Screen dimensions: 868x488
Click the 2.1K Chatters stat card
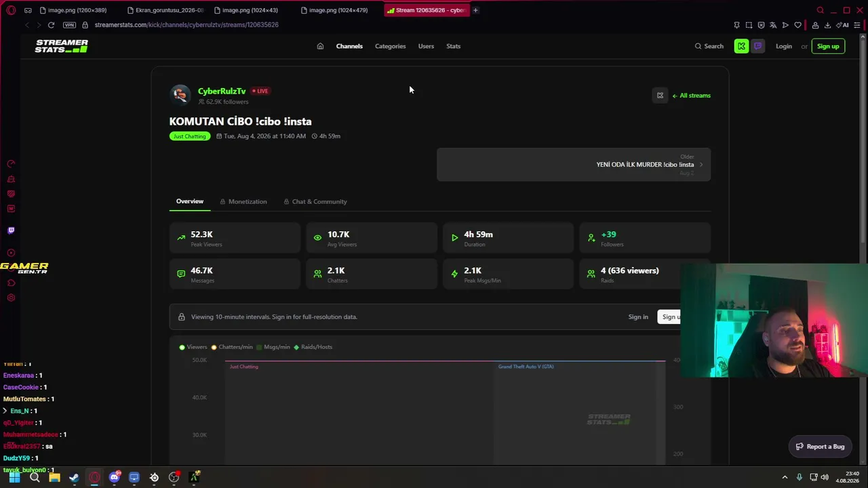(x=372, y=274)
